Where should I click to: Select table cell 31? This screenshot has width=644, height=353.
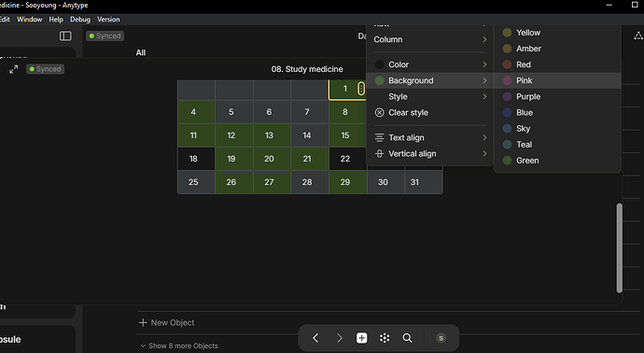coord(424,182)
